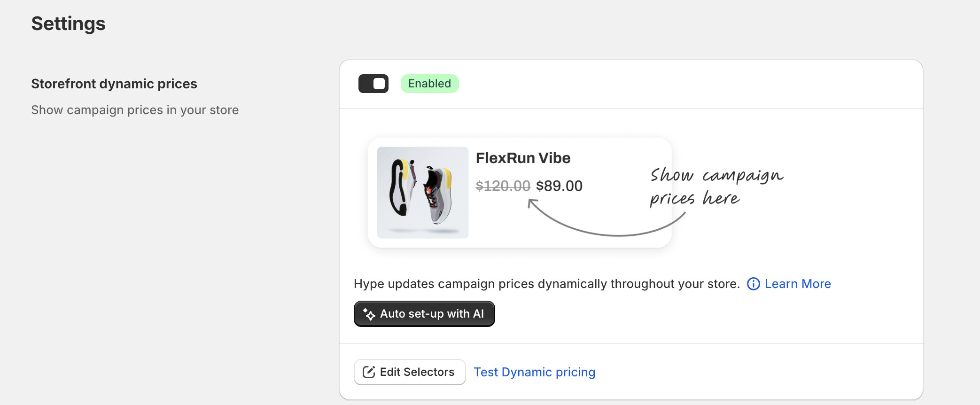Click the FlexRun Vibe sneaker thumbnail

tap(422, 192)
